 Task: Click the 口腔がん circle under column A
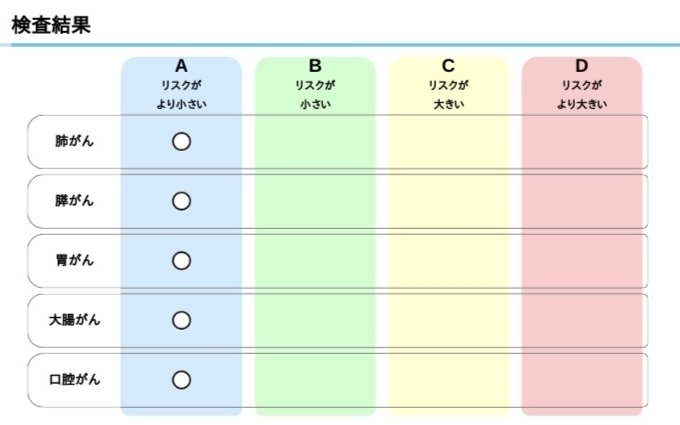(x=181, y=379)
